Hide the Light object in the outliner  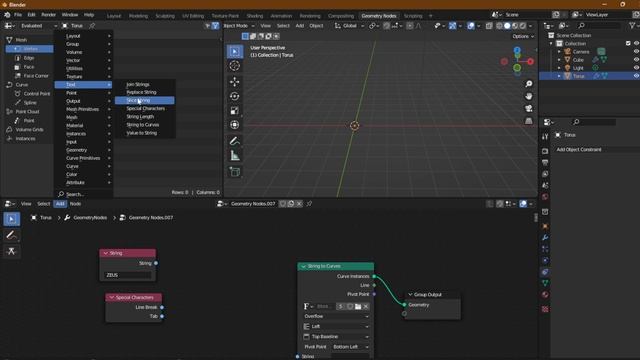click(x=636, y=68)
